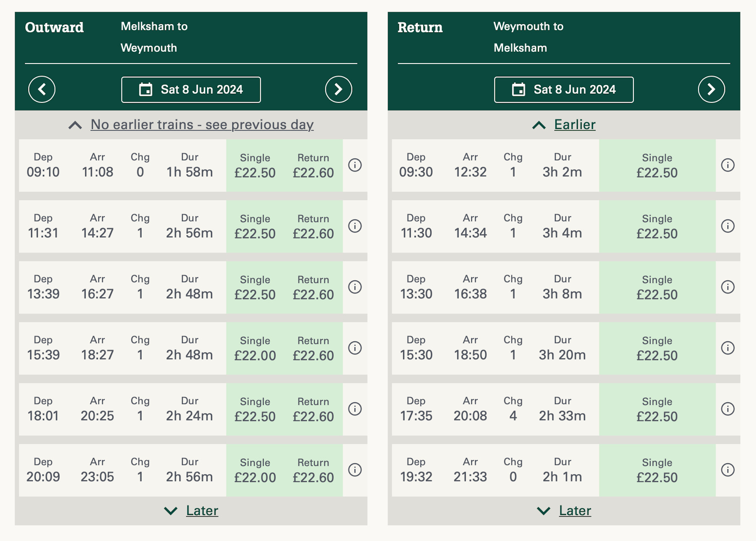Show info for 20:09 outward train

coord(355,470)
